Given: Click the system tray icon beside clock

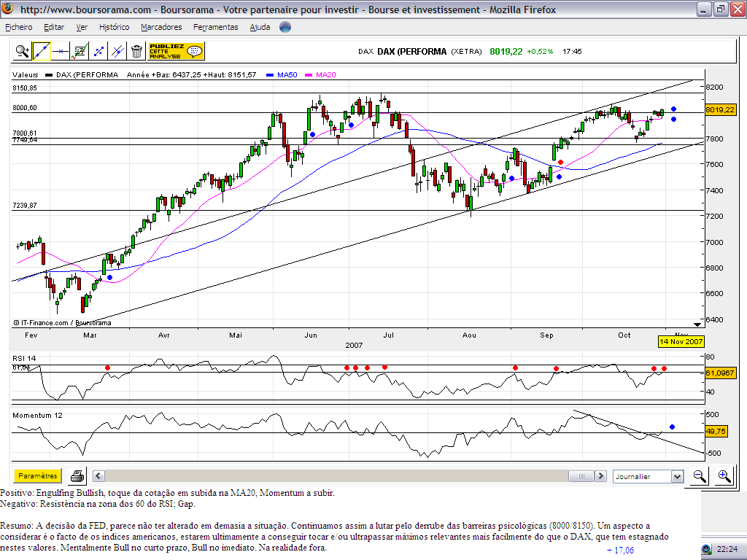Looking at the screenshot, I should point(706,549).
